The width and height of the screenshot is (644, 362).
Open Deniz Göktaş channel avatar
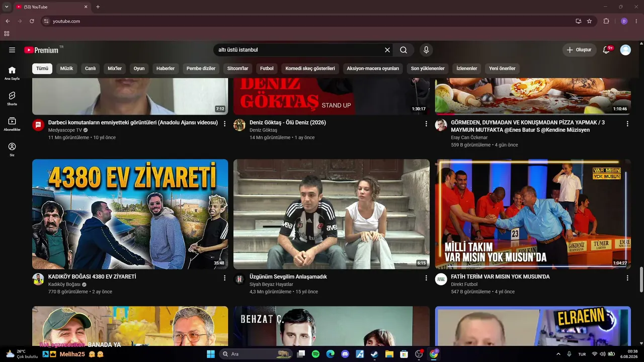click(x=239, y=125)
